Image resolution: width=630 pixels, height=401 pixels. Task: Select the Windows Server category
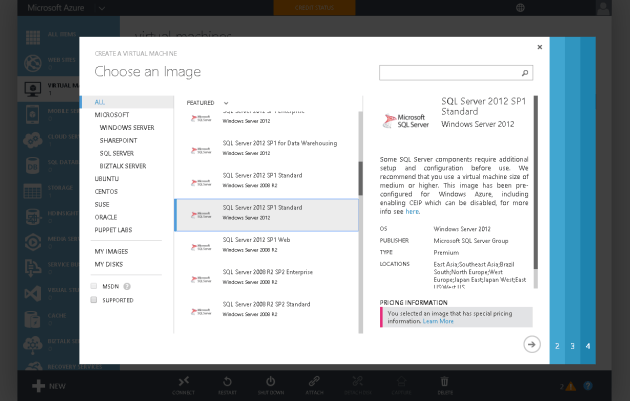click(x=127, y=128)
